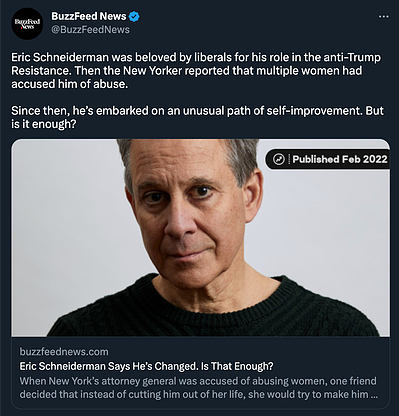
Task: Click the BuzzFeed News profile avatar
Action: pyautogui.click(x=27, y=24)
